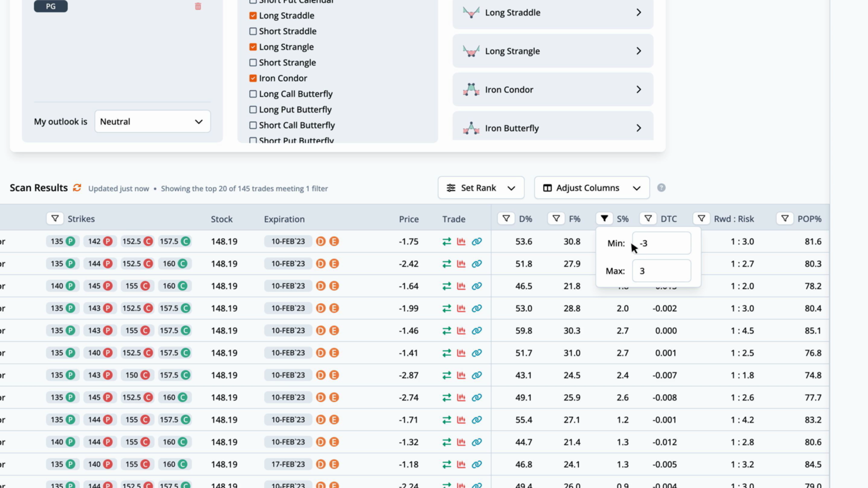
Task: Uncheck the Long Straddle checkbox
Action: [253, 16]
